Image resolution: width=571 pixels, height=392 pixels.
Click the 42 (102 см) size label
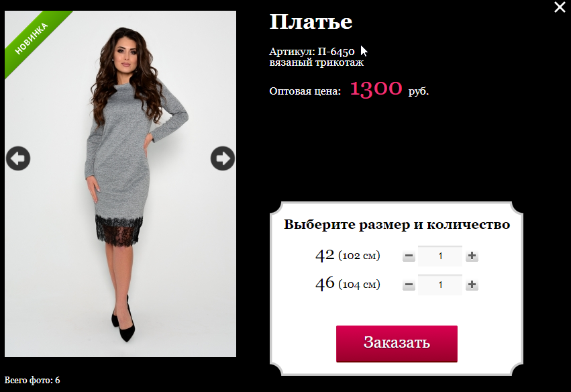pos(348,255)
